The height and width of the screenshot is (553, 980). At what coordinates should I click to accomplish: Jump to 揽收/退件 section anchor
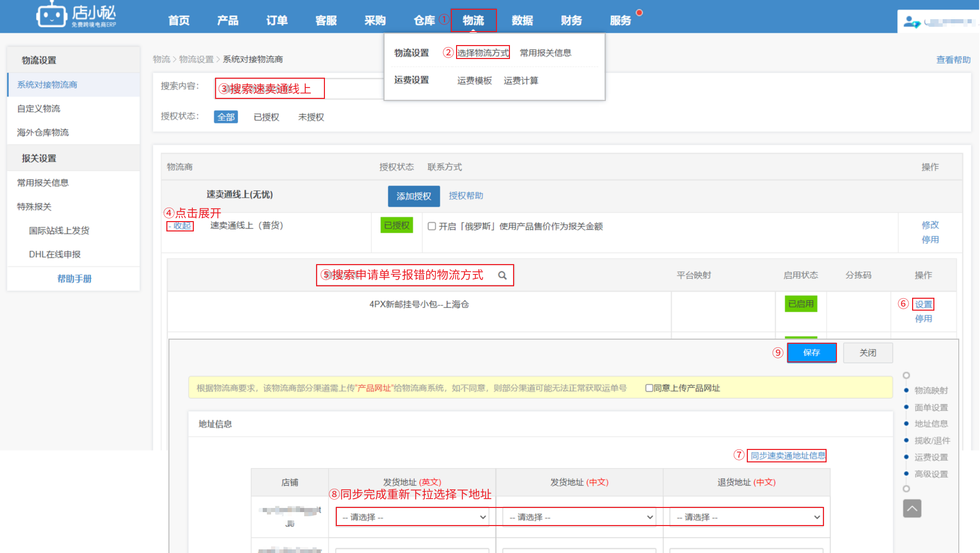tap(932, 441)
